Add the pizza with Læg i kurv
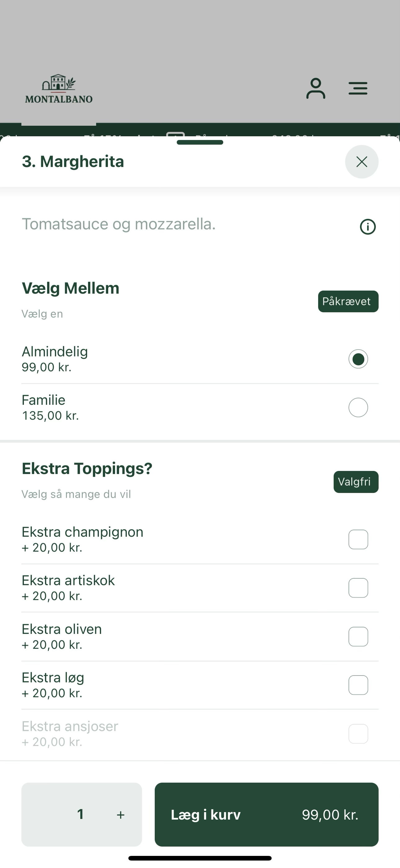The width and height of the screenshot is (400, 868). coord(266,814)
